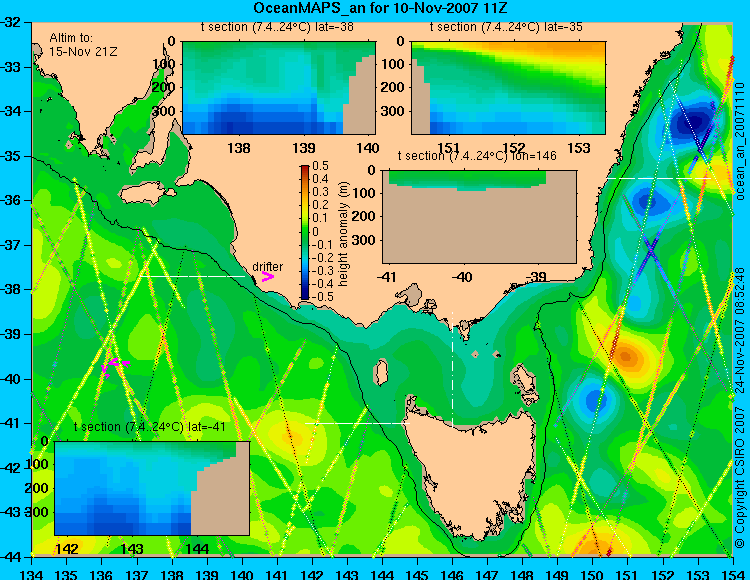Click the 152 tick label under the lat=-35 inset
The image size is (750, 580).
(514, 148)
